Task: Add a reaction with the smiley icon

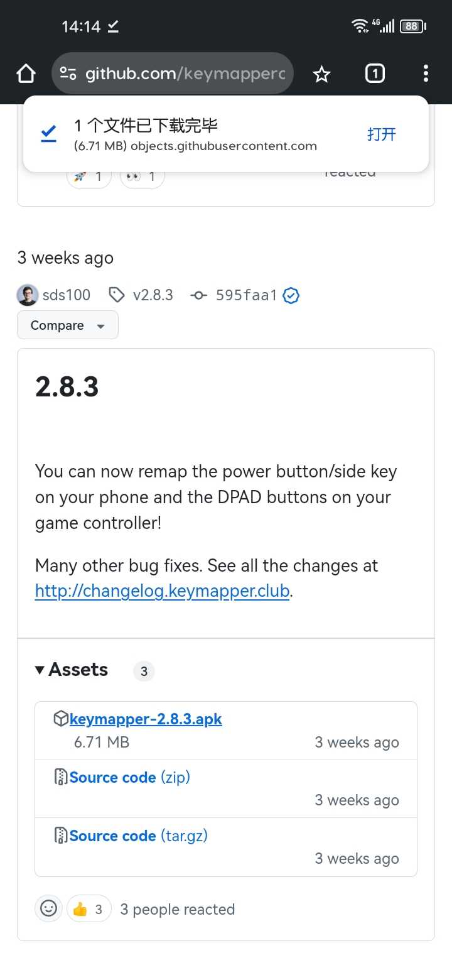Action: (x=48, y=908)
